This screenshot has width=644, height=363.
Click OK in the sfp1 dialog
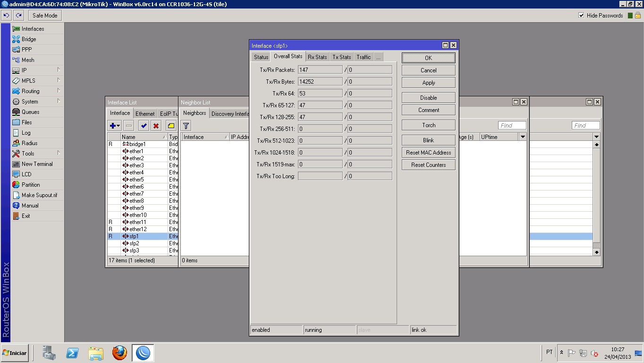point(429,58)
